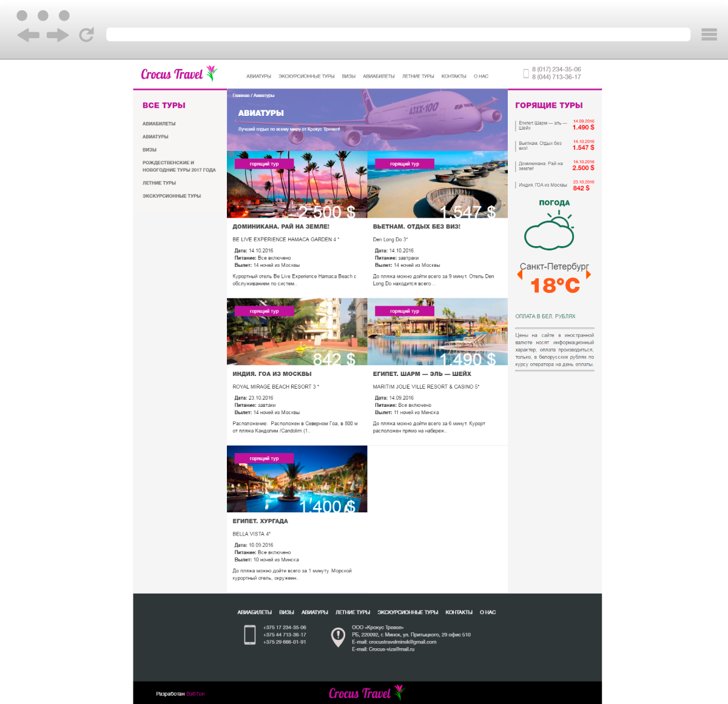Click the Визы link in the footer menu

[x=286, y=612]
